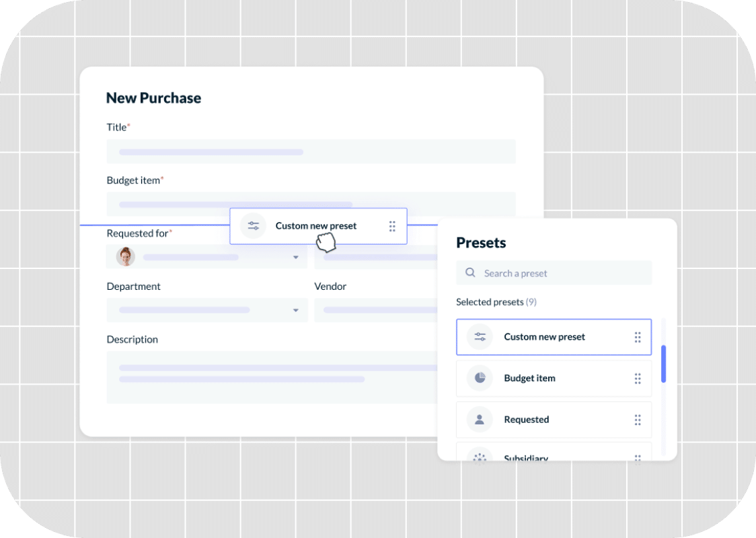The height and width of the screenshot is (538, 756).
Task: Expand the Department dropdown
Action: coord(295,310)
